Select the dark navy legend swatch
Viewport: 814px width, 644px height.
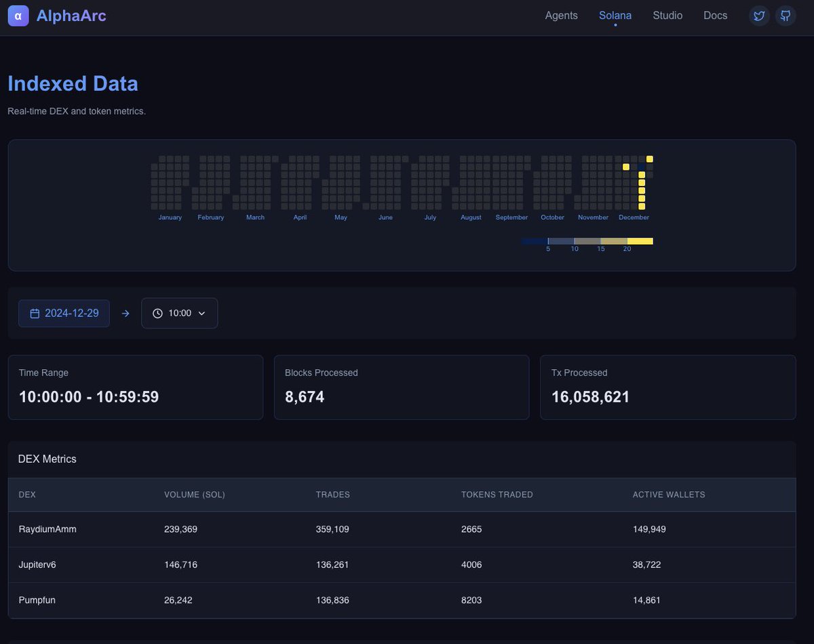click(x=535, y=241)
